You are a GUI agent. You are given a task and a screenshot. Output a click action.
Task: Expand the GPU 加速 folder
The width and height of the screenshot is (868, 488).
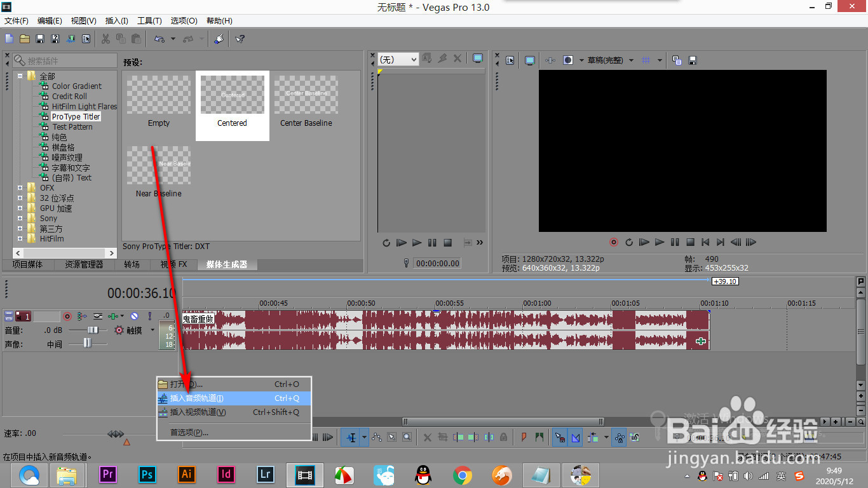pyautogui.click(x=20, y=208)
